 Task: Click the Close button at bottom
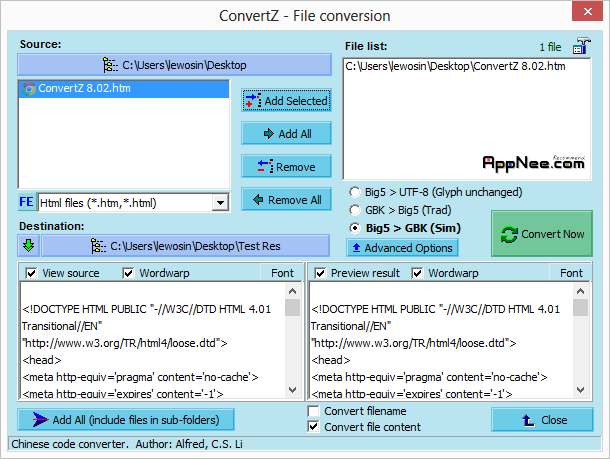click(542, 420)
